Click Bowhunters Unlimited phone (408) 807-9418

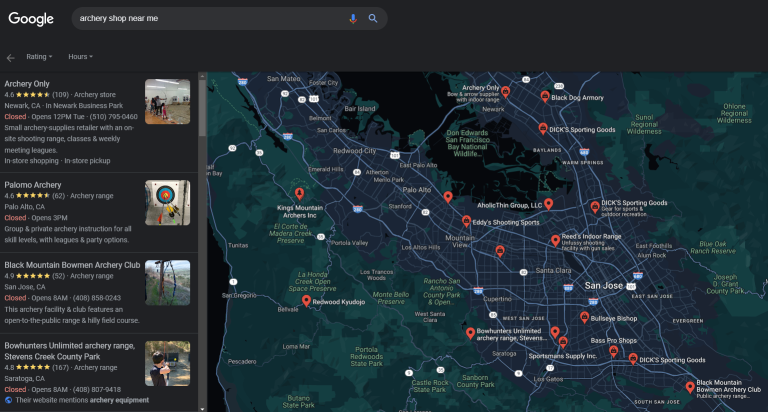click(x=97, y=389)
